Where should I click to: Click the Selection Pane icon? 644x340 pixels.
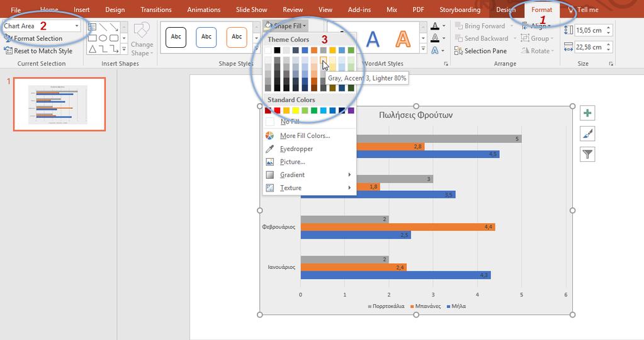458,51
